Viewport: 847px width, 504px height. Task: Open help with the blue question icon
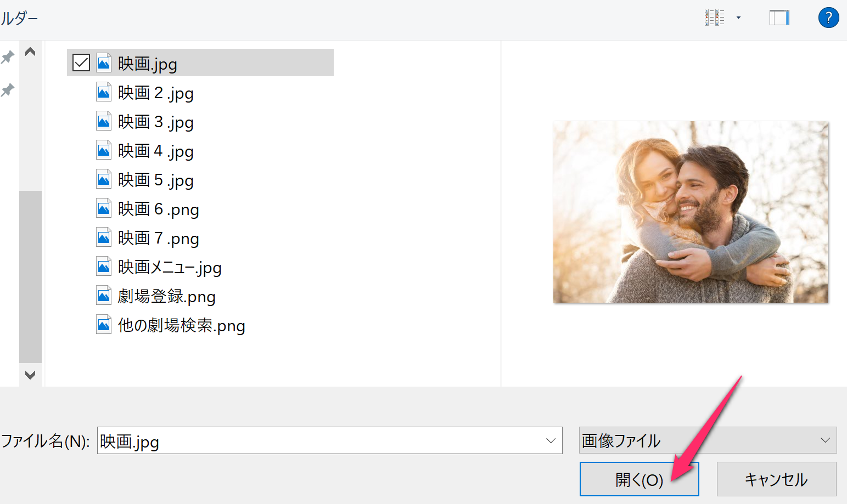[x=828, y=18]
